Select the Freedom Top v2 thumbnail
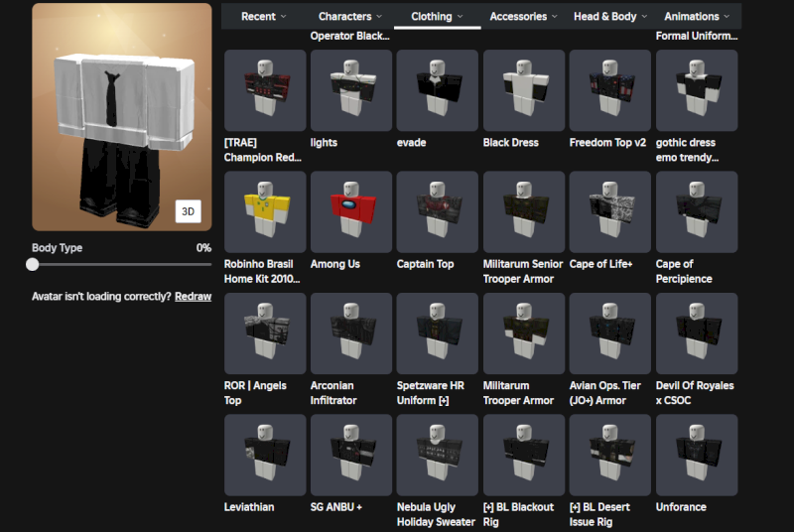The height and width of the screenshot is (532, 794). coord(609,90)
